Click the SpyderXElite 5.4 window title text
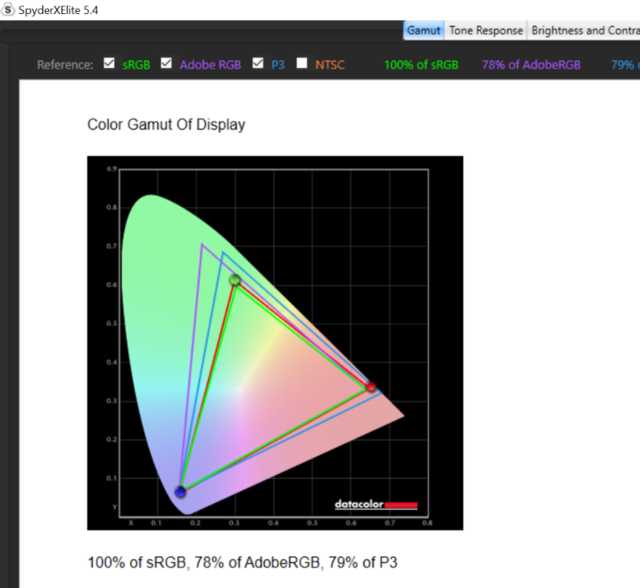The width and height of the screenshot is (640, 588). [59, 9]
